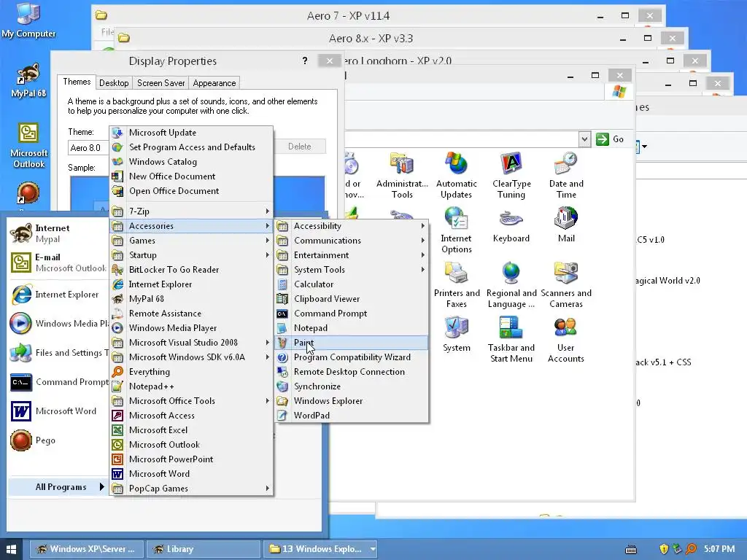The width and height of the screenshot is (747, 560).
Task: Open Date and Time settings icon
Action: click(x=566, y=175)
